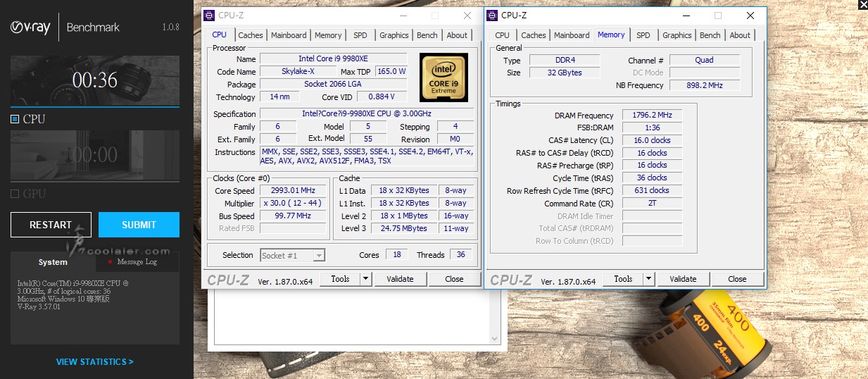Toggle the GPU checkbox in V-Ray Benchmark

pyautogui.click(x=15, y=194)
